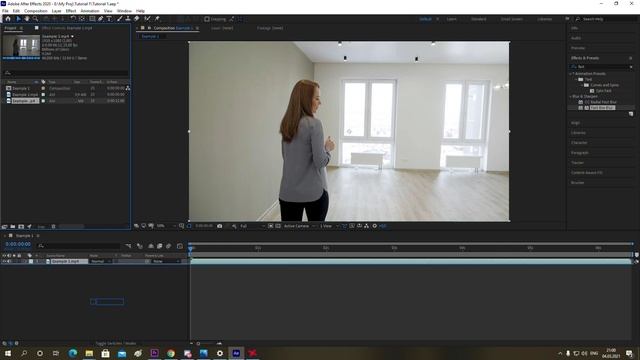The width and height of the screenshot is (640, 360).
Task: Select the Clone Stamp tool
Action: (x=128, y=19)
